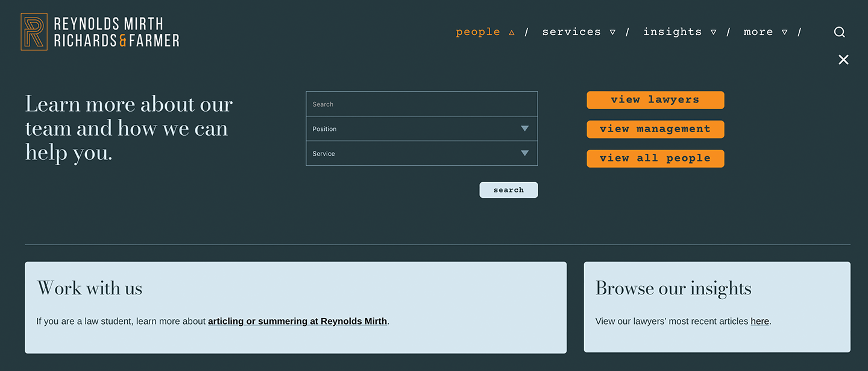Collapse the people menu triangle
The height and width of the screenshot is (371, 868).
(x=512, y=33)
